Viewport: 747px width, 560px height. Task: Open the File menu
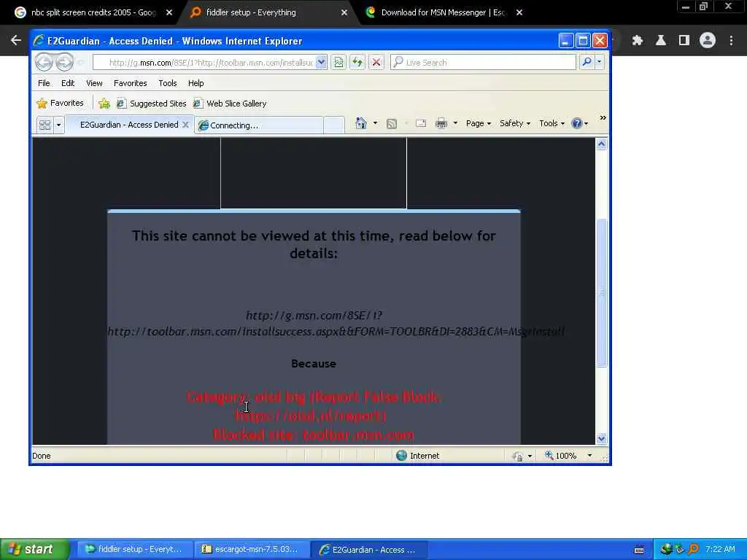point(44,83)
